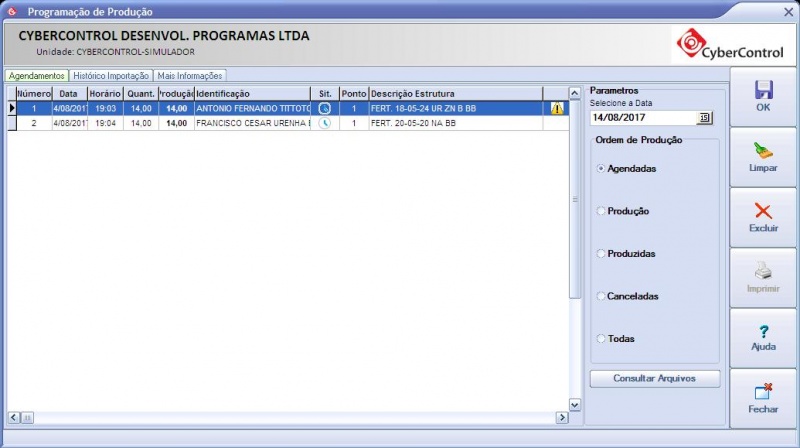Click the vertical scrollbar down arrow
Screen dimensions: 800x448
[x=575, y=405]
